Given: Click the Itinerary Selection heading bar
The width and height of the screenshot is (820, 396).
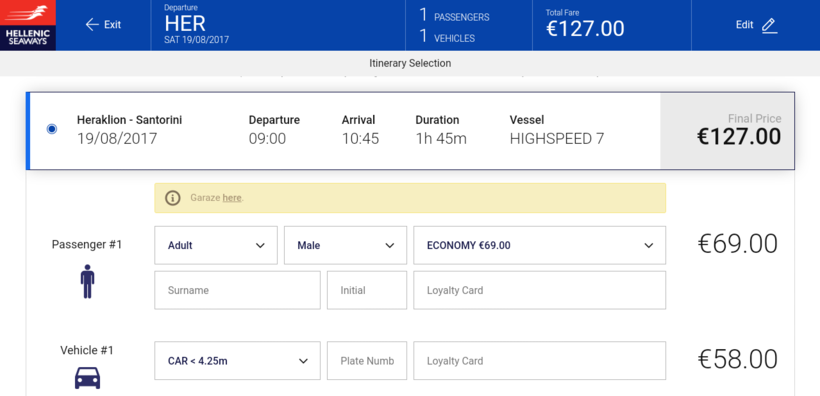Looking at the screenshot, I should pyautogui.click(x=410, y=63).
